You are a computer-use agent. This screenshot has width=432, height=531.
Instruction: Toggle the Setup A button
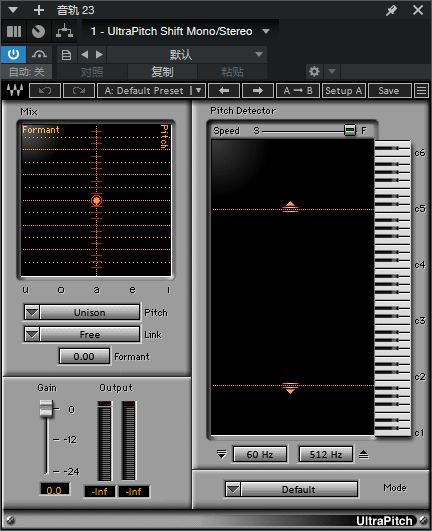click(344, 91)
